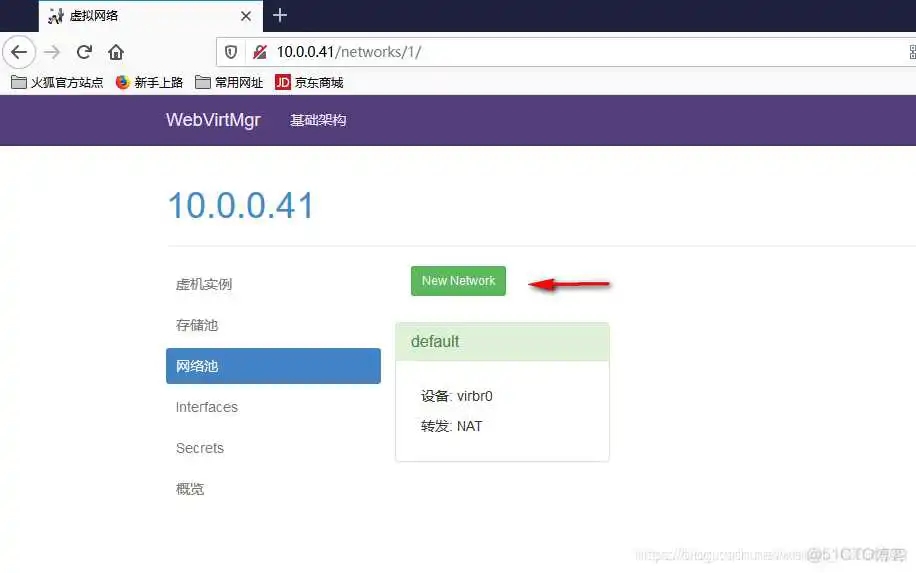
Task: Close the 虚拟网络 browser tab
Action: pos(246,16)
